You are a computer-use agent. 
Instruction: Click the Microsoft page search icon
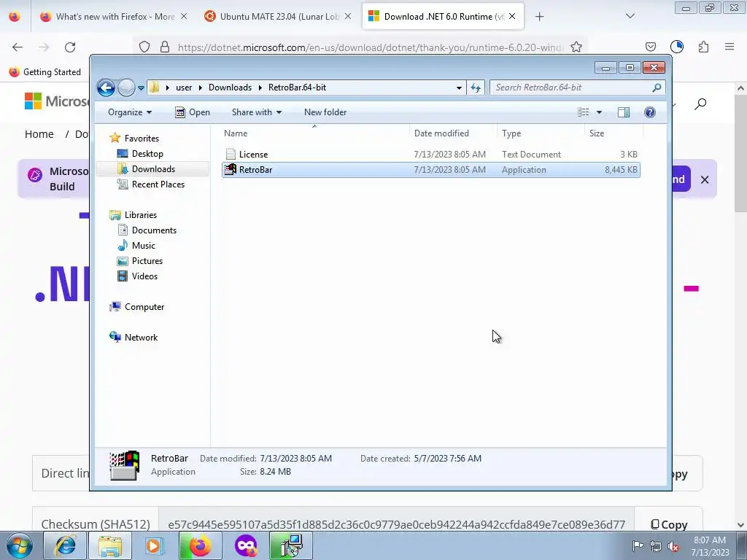click(x=700, y=104)
